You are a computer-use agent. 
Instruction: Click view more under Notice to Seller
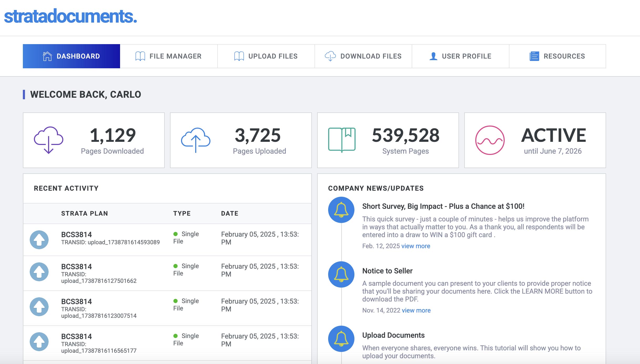[x=416, y=310]
